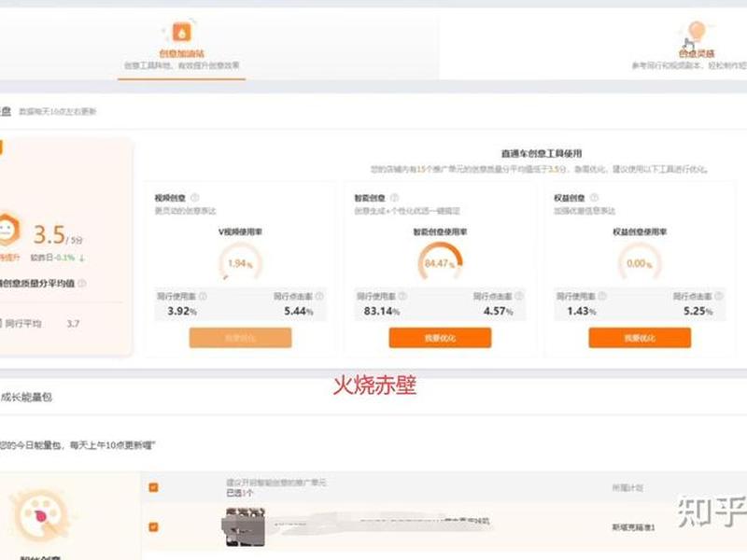Click the 83.14% 同行使用率 value
747x560 pixels.
click(382, 312)
